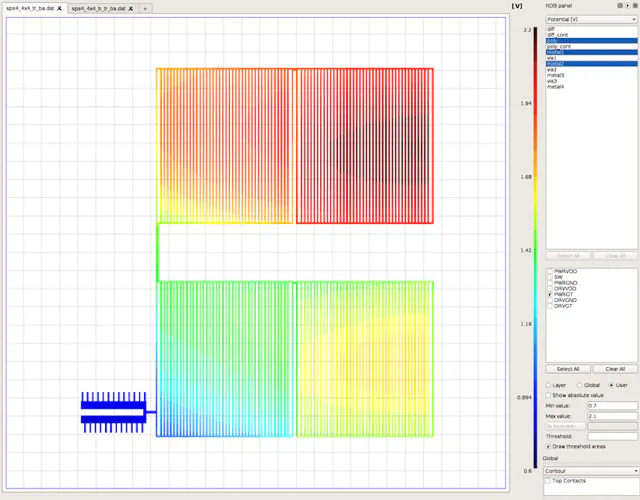Choose the Layer range radio button

(548, 385)
